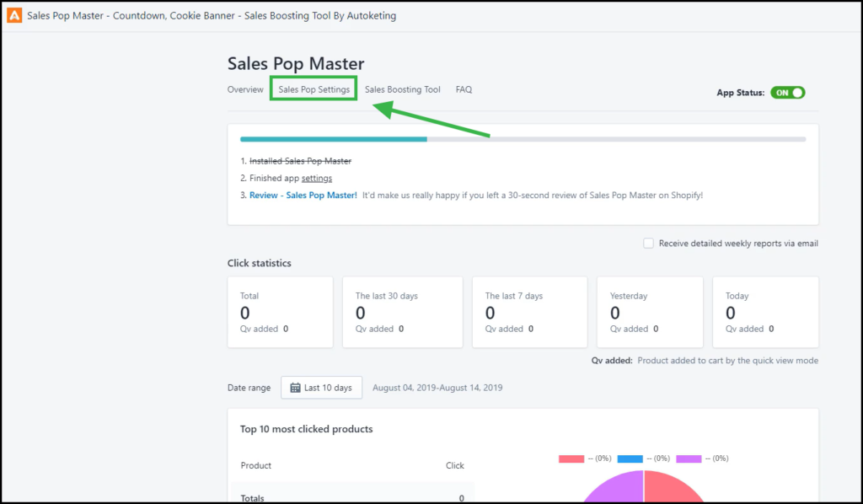Click the red slice of the pie chart
This screenshot has height=504, width=863.
(x=668, y=489)
